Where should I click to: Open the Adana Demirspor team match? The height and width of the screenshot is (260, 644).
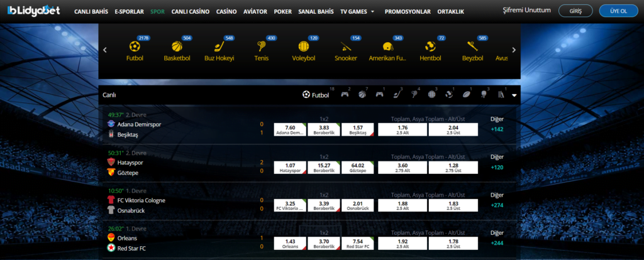click(x=139, y=124)
